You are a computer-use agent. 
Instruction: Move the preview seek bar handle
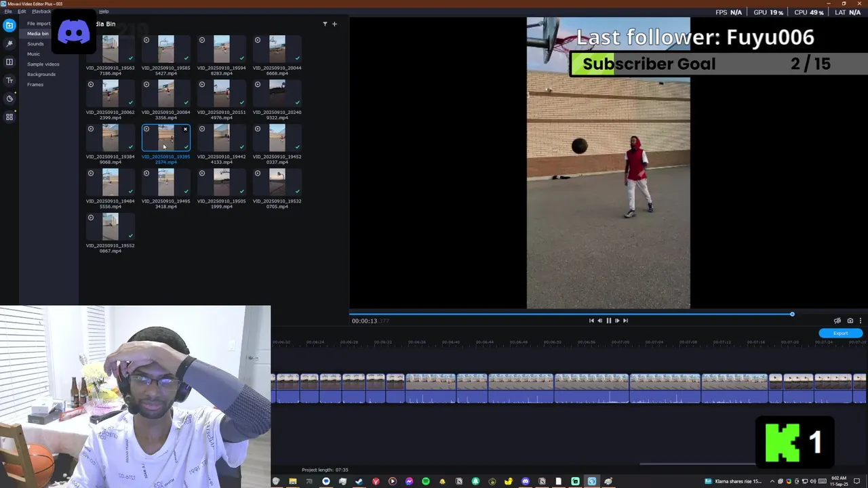[792, 314]
